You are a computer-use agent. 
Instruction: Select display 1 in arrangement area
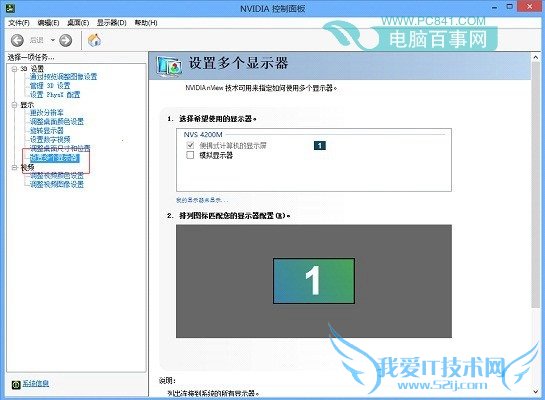point(314,281)
